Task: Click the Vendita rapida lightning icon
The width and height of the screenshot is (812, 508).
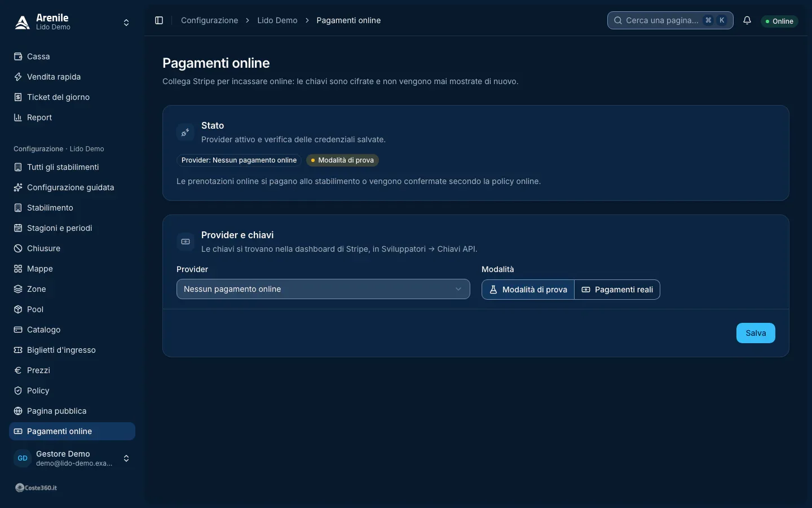Action: tap(18, 77)
